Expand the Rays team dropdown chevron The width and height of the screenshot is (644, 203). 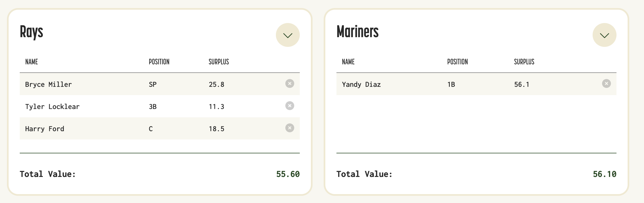(288, 35)
